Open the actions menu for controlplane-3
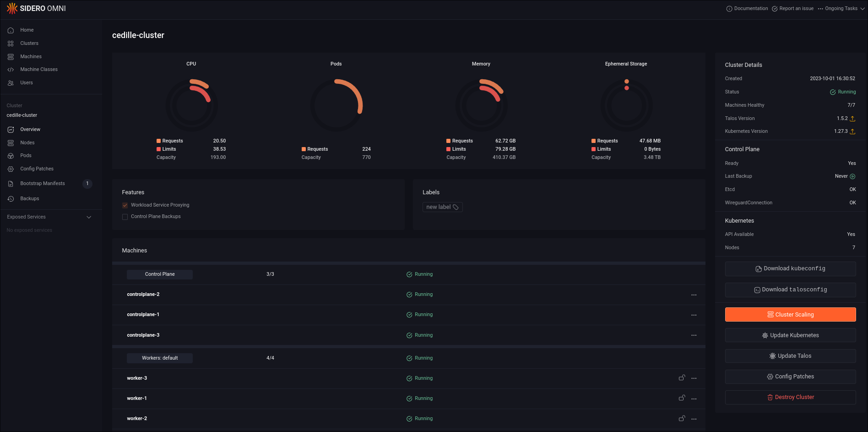Viewport: 868px width, 432px height. (x=694, y=335)
